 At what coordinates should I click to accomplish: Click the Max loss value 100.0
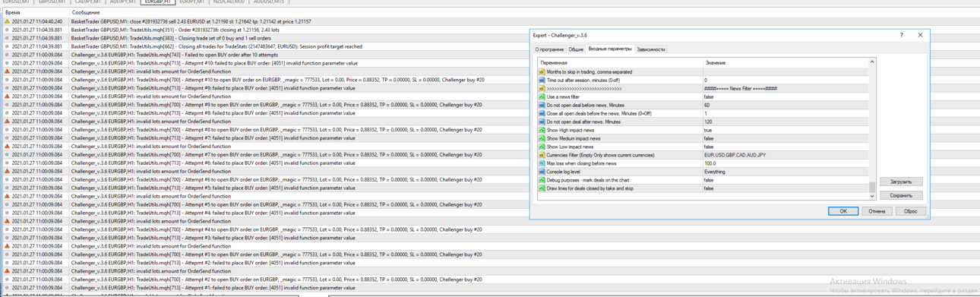coord(710,164)
